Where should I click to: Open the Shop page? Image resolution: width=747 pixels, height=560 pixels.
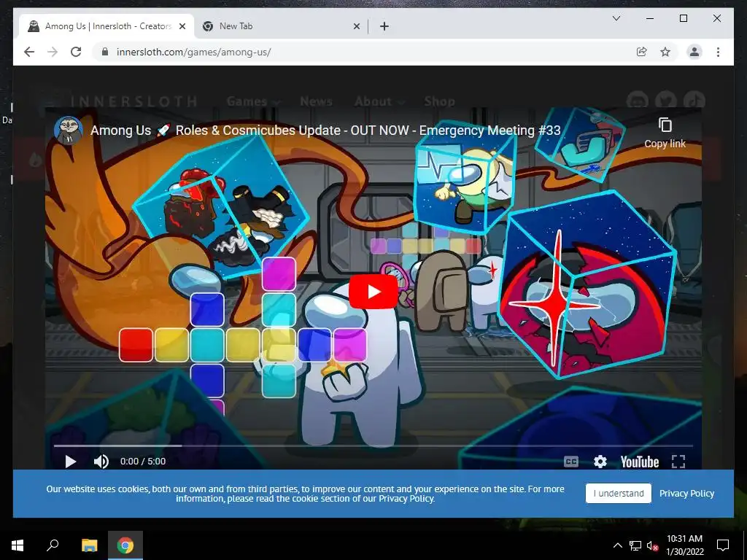(439, 101)
